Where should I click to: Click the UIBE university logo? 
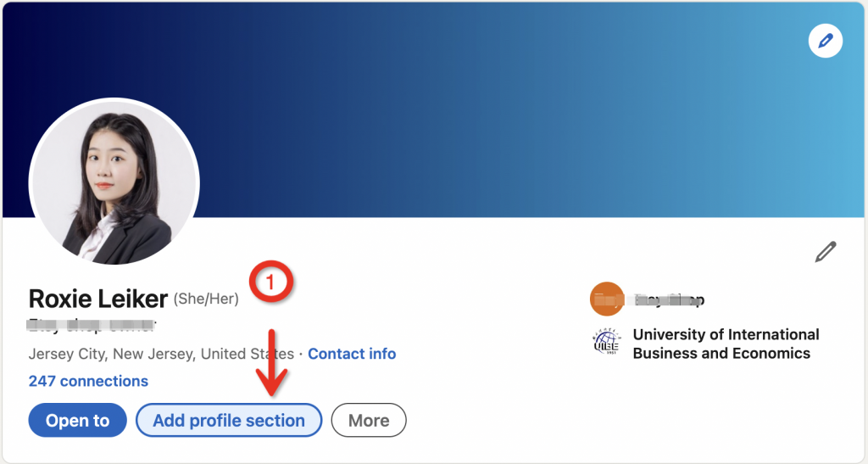point(608,344)
